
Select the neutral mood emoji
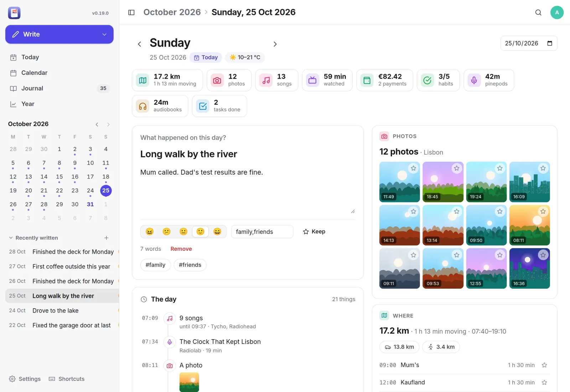[183, 232]
